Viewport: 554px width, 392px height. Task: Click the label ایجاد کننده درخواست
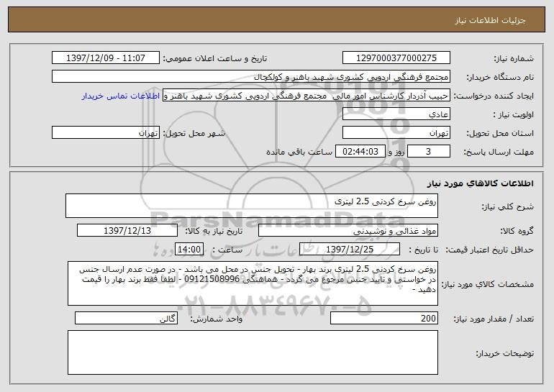coord(494,96)
